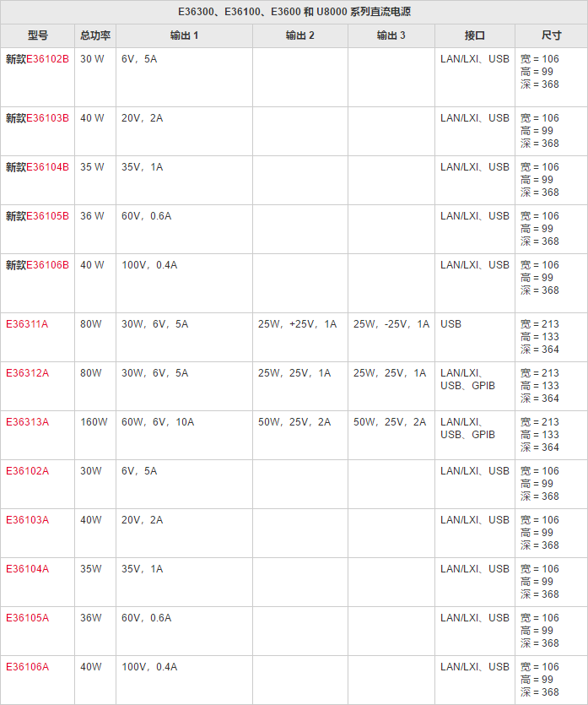
Task: Click the table title mentioning U8000 series
Action: pos(294,12)
